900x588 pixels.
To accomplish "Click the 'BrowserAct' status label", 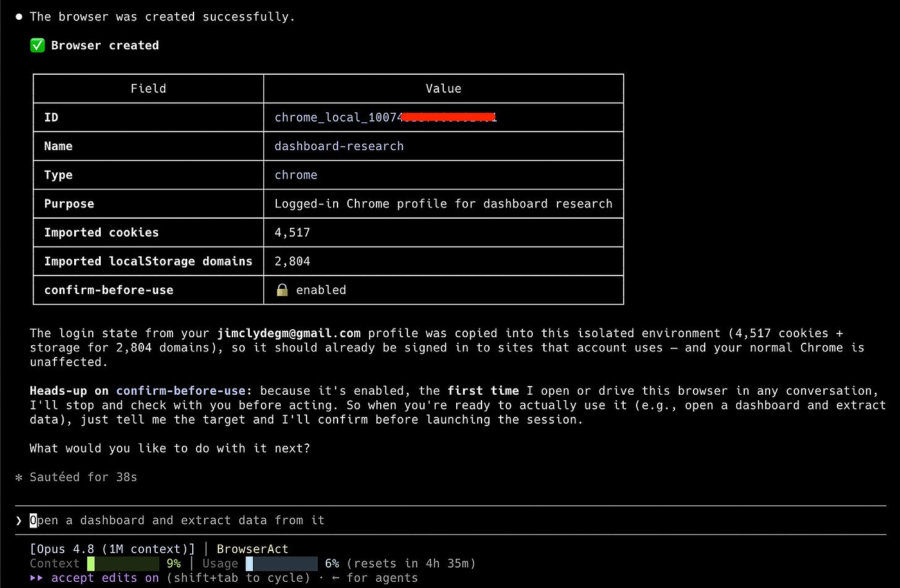I will pyautogui.click(x=253, y=549).
